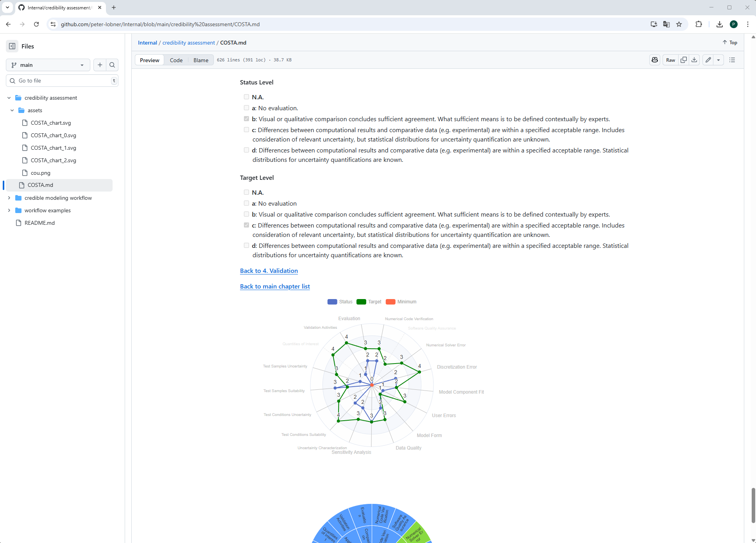Toggle Target Level option c checkbox
Image resolution: width=756 pixels, height=543 pixels.
pos(246,225)
